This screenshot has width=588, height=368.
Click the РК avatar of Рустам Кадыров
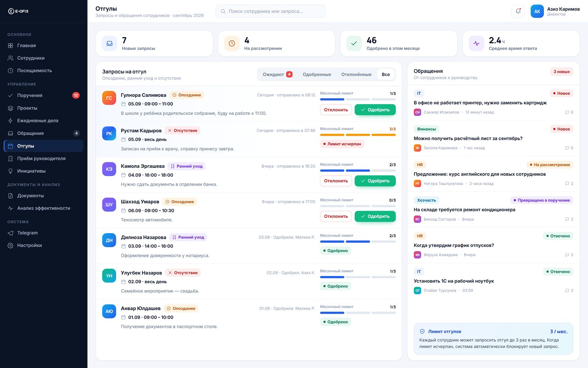tap(109, 134)
